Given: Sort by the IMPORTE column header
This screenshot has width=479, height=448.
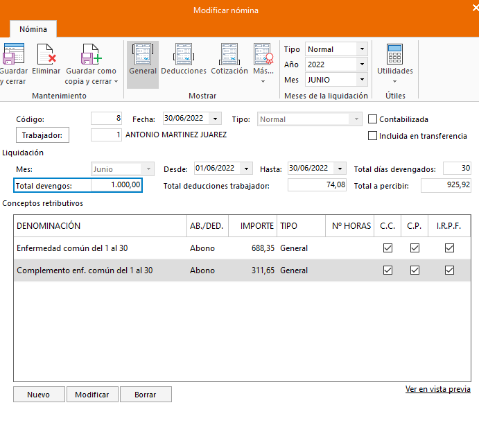Looking at the screenshot, I should click(256, 226).
